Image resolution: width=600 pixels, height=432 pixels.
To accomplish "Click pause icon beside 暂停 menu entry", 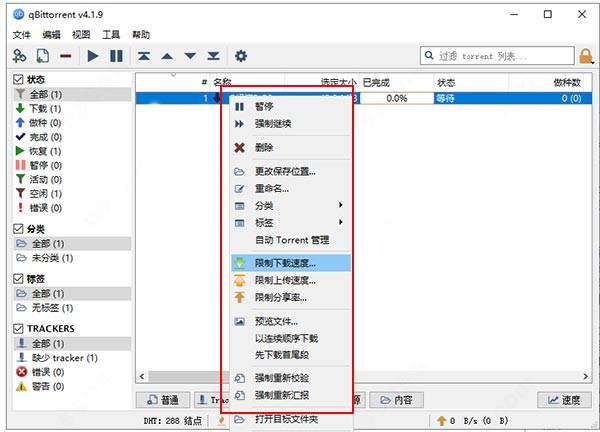I will point(240,106).
